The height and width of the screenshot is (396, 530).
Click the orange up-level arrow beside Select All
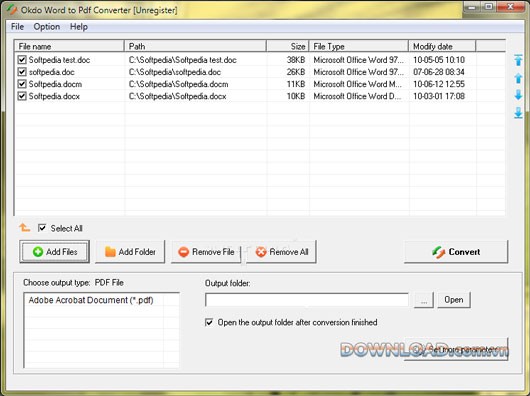click(24, 228)
